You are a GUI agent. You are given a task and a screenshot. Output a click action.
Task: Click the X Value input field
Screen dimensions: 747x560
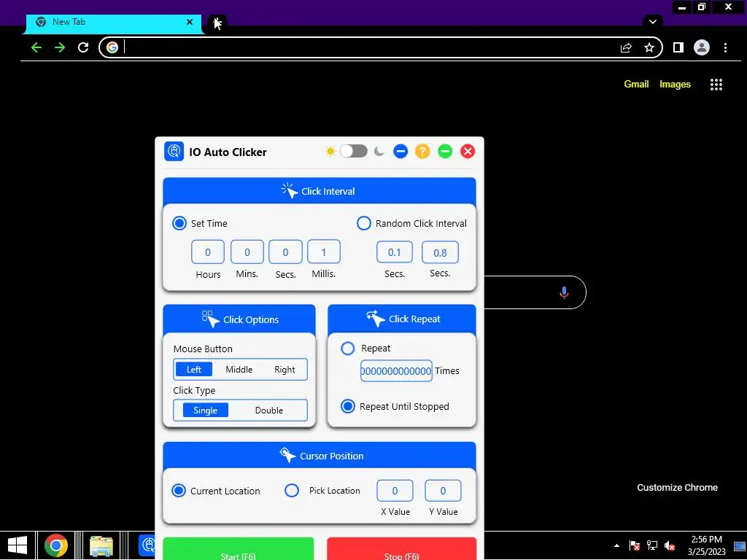click(395, 491)
